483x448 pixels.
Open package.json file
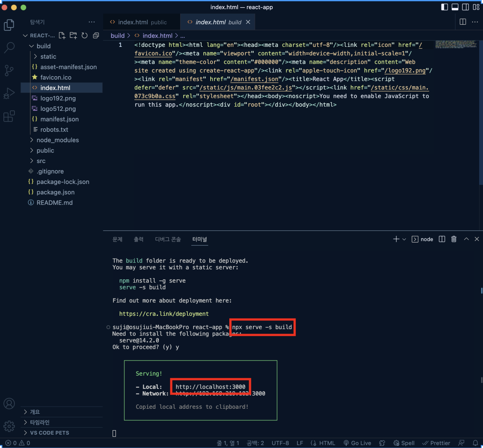click(55, 192)
